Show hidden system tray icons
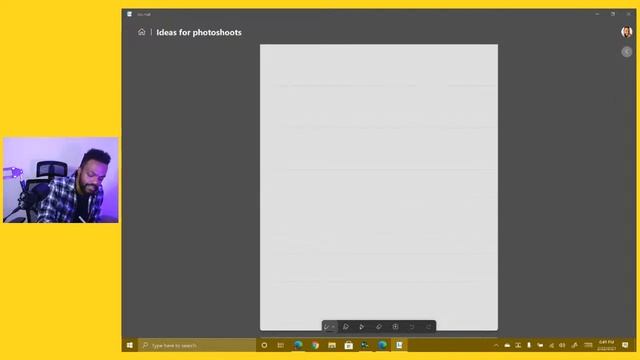This screenshot has height=360, width=640. coord(496,345)
